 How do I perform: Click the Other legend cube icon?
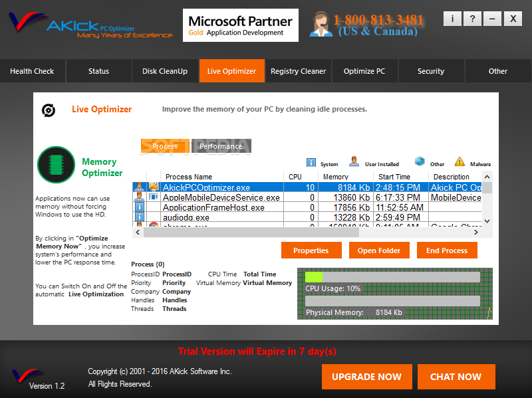click(420, 161)
